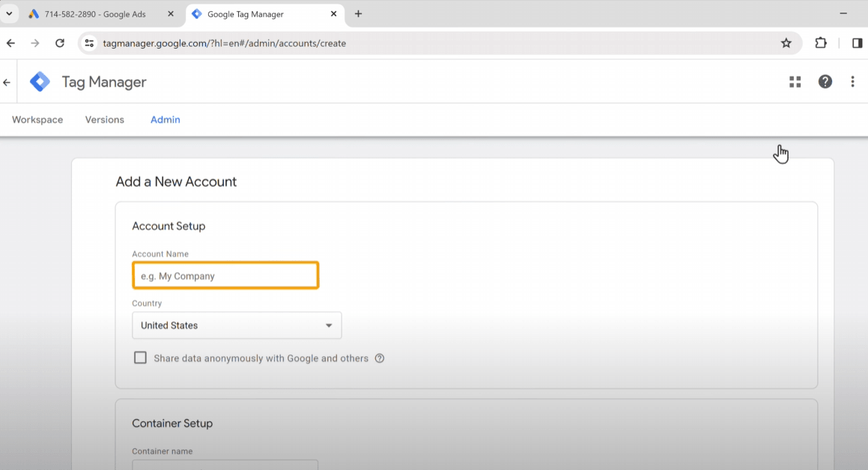This screenshot has height=470, width=868.
Task: Focus the Account Name input field
Action: [225, 276]
